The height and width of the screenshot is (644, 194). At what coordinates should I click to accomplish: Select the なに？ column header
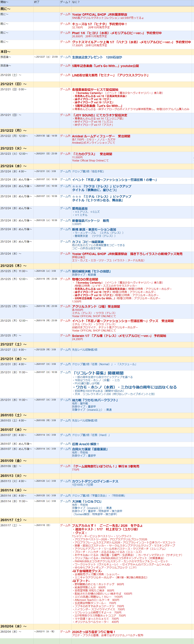pos(76,2)
